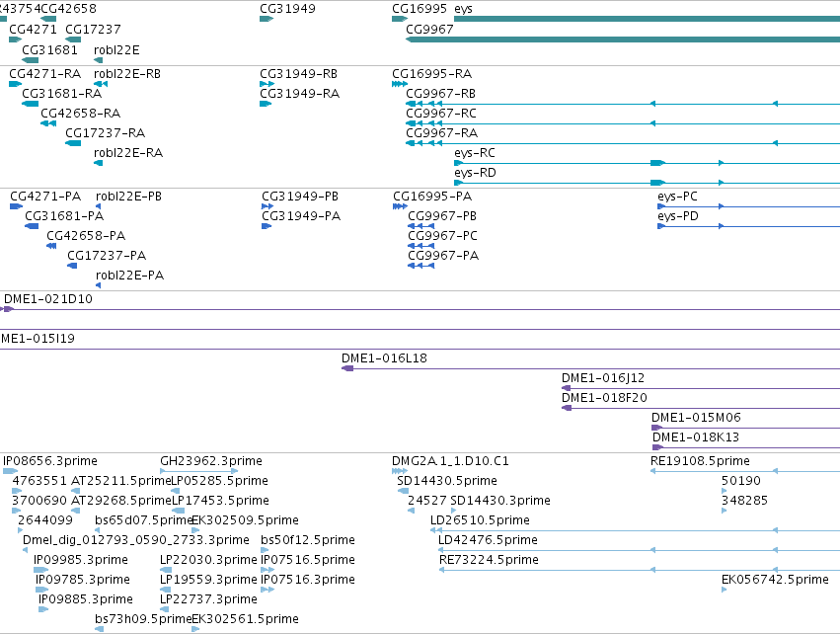Select BAC clone DME1-016L18
The width and height of the screenshot is (840, 634).
(385, 358)
